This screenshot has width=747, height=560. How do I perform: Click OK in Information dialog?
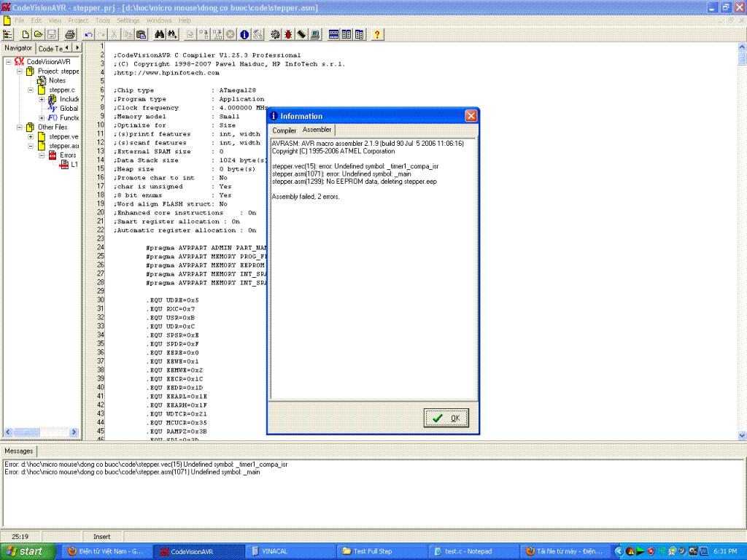(x=446, y=418)
